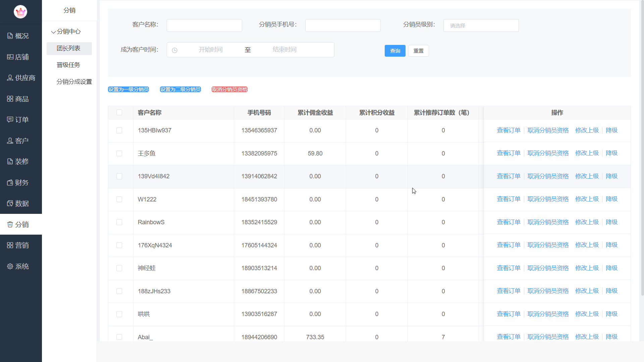Click 取消分销员资格 for 176XqN4324
The image size is (644, 362).
point(548,245)
